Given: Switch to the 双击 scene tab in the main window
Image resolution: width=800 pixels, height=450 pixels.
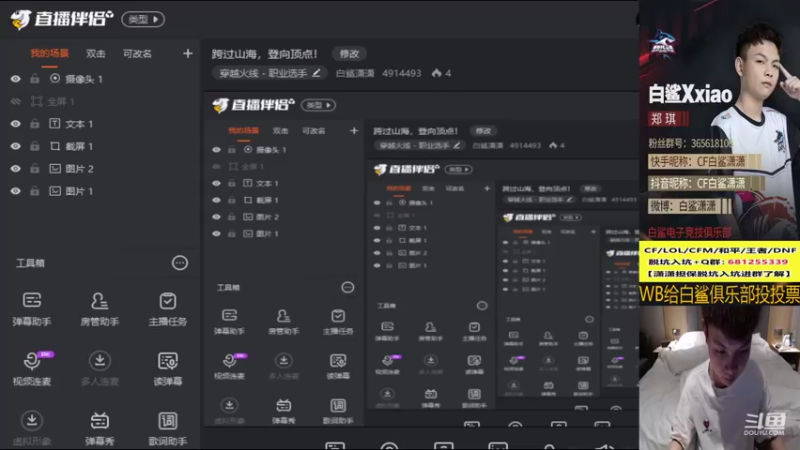Looking at the screenshot, I should pos(95,54).
